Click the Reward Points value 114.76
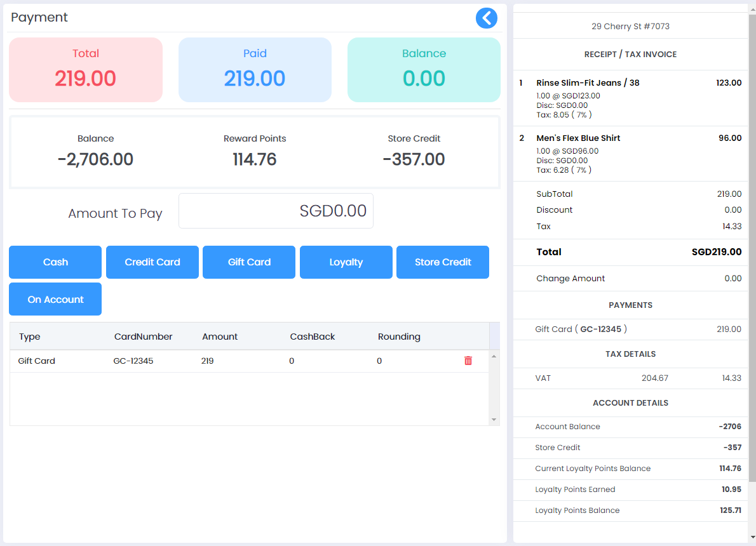The width and height of the screenshot is (756, 546). (255, 159)
